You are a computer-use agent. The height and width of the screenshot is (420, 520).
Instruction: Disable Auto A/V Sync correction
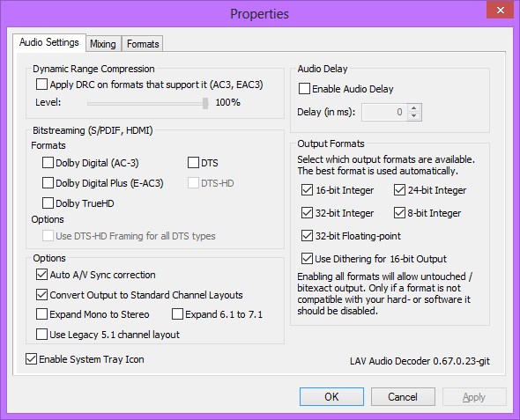coord(41,275)
